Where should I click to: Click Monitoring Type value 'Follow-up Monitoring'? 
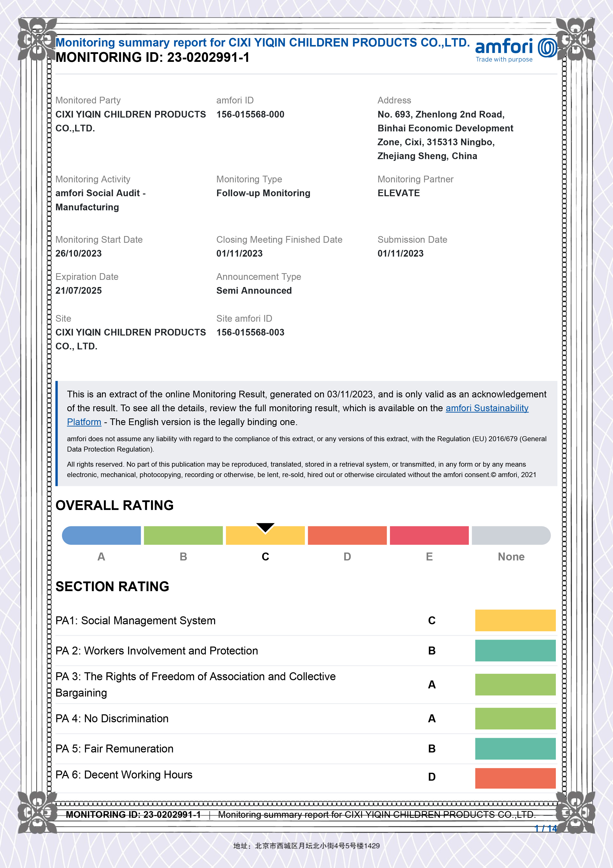coord(263,193)
